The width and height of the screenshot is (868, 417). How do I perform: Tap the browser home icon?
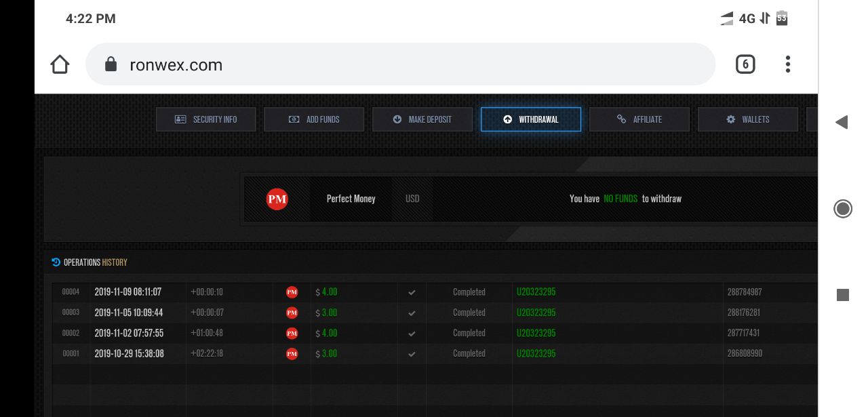(x=60, y=64)
